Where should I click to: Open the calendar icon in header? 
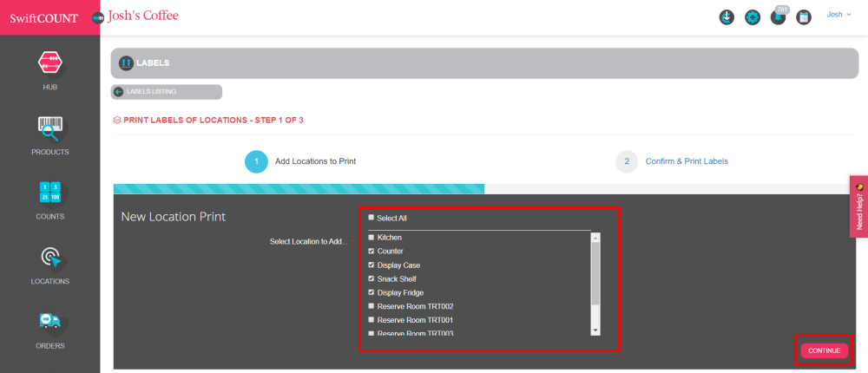(803, 17)
